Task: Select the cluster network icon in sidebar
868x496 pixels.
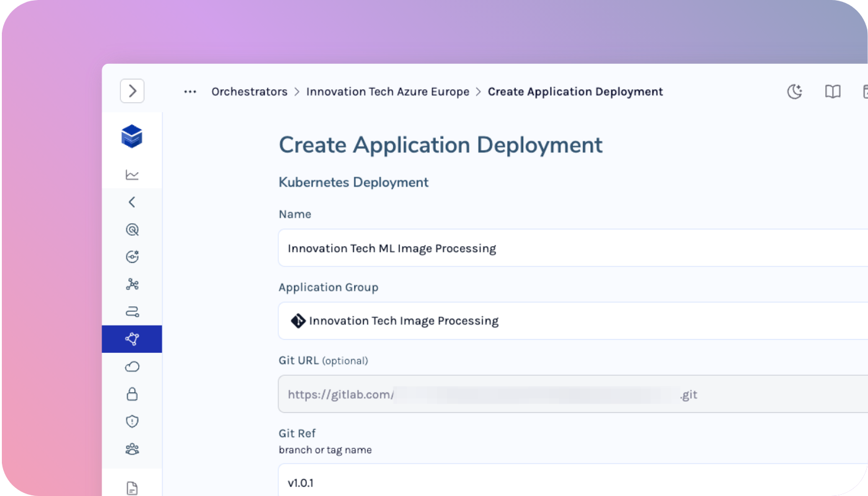Action: pyautogui.click(x=132, y=284)
